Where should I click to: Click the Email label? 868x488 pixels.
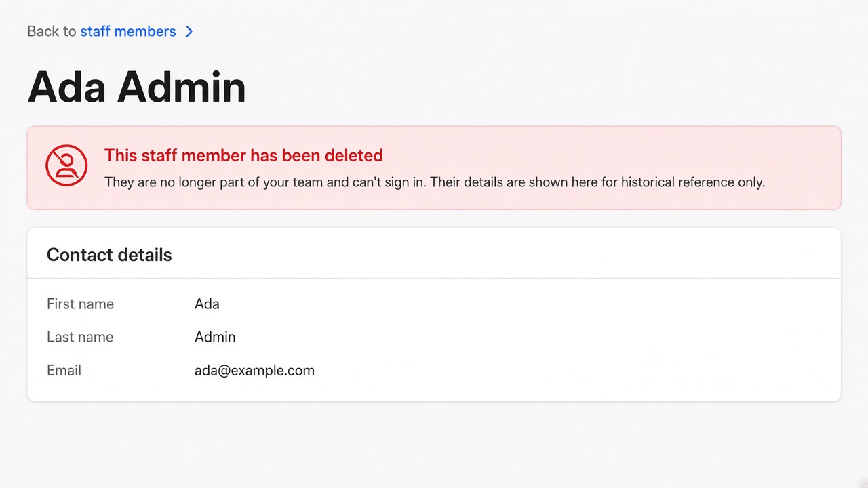64,371
